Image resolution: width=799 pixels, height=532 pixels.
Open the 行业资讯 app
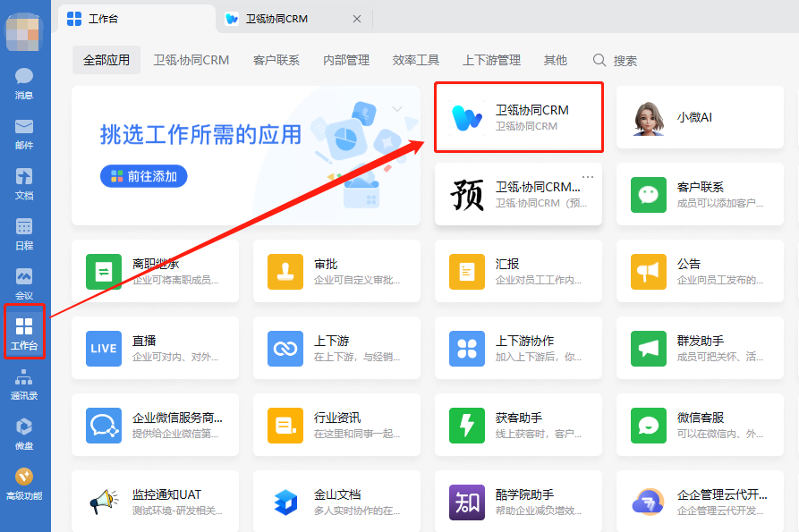coord(336,425)
